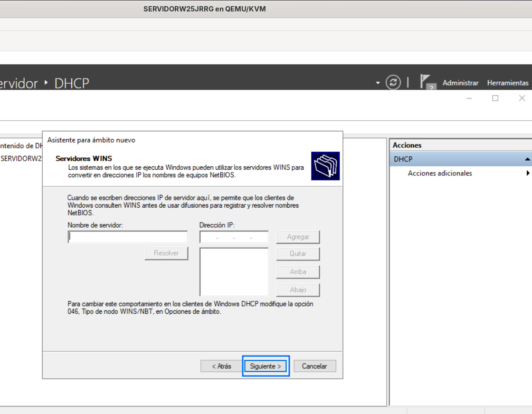
Task: Click the DHCP breadcrumb in header
Action: coord(72,83)
